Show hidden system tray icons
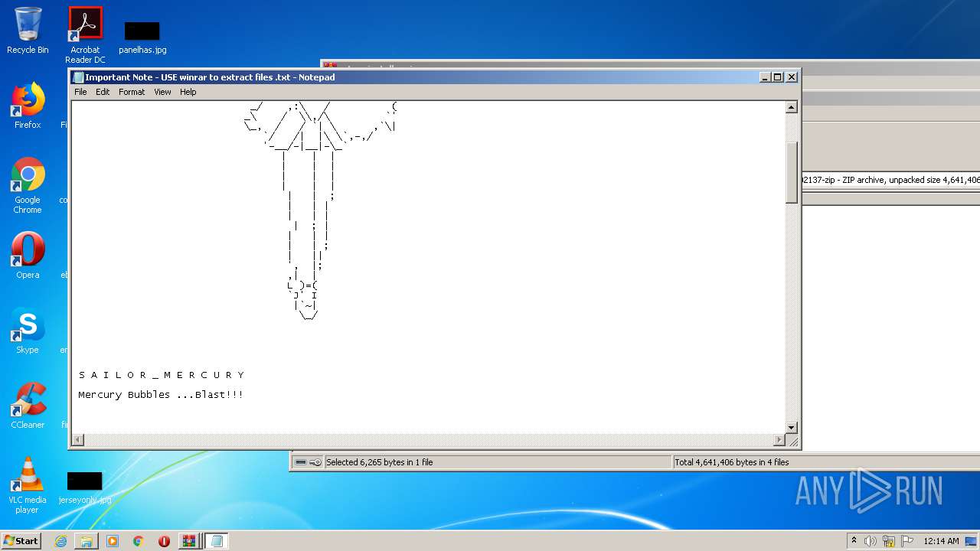 pos(854,541)
